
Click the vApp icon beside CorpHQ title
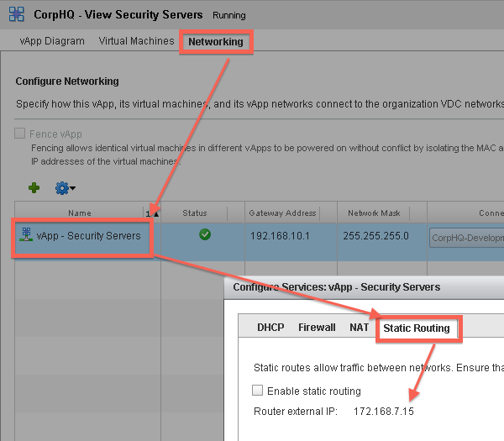17,14
